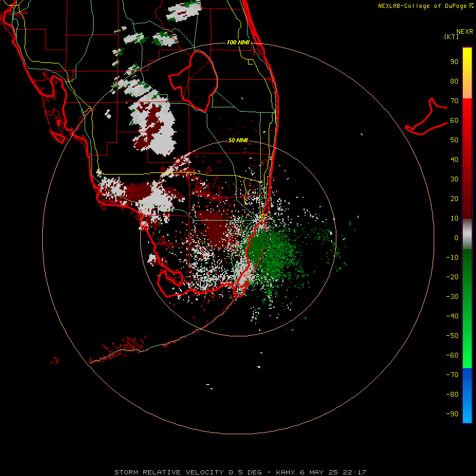Image resolution: width=476 pixels, height=476 pixels.
Task: Select the positive 20 value on the velocity scale
Action: pos(454,199)
